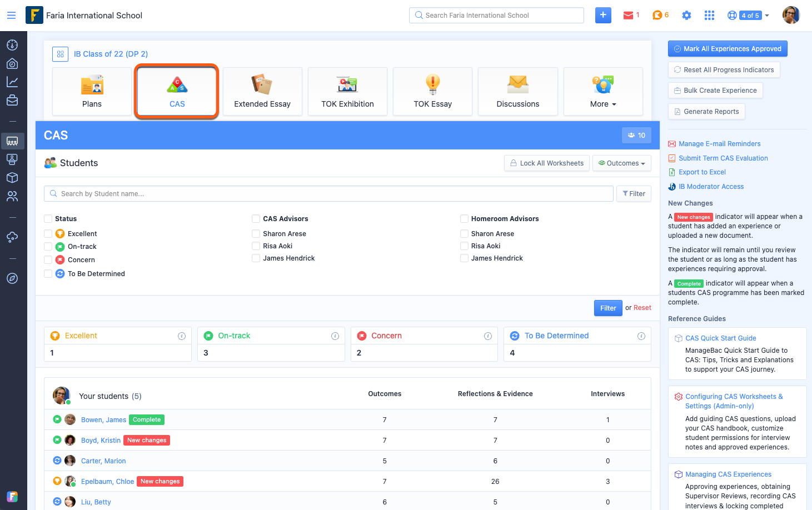Image resolution: width=812 pixels, height=510 pixels.
Task: Open the settings gear icon
Action: [x=686, y=16]
